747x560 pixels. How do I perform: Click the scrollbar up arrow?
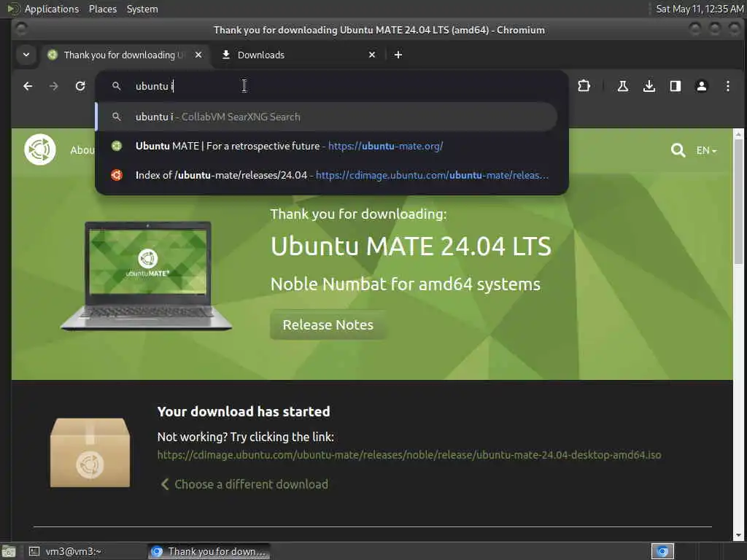pos(738,134)
